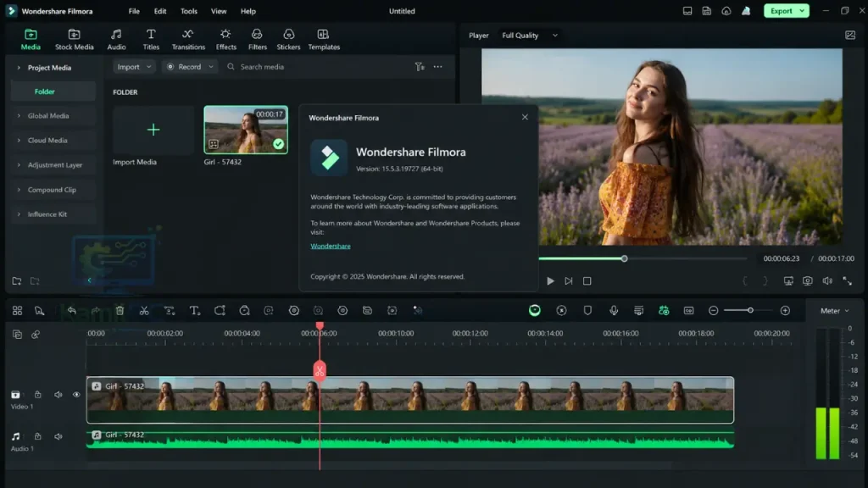This screenshot has width=868, height=488.
Task: Open the Help menu
Action: click(x=248, y=11)
